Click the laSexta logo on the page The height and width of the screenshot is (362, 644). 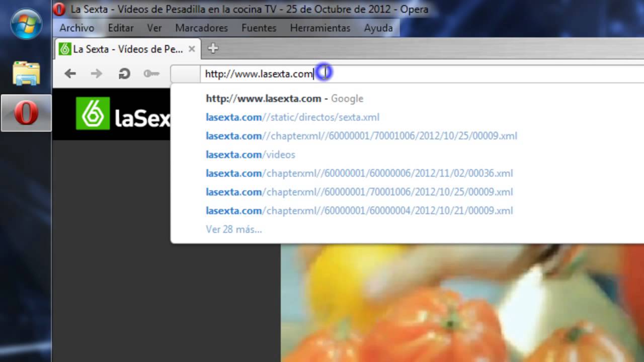123,114
